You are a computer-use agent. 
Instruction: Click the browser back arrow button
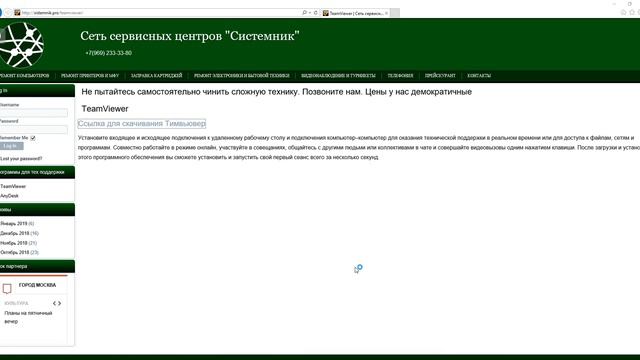(x=1, y=13)
